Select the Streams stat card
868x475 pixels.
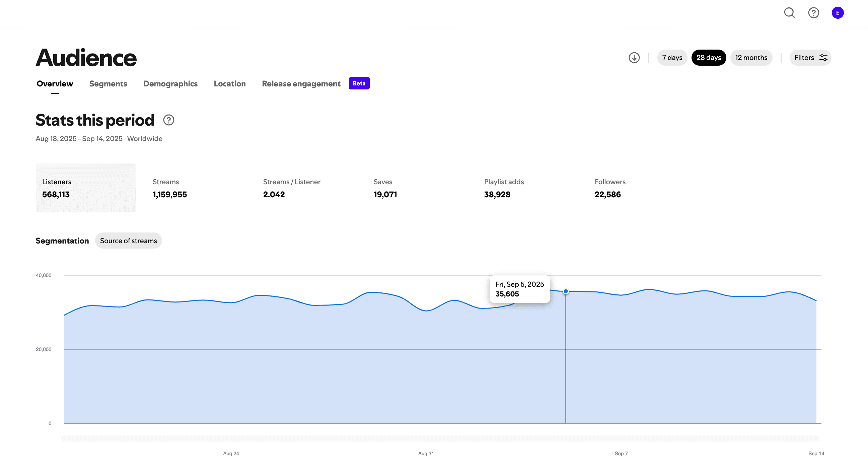point(197,188)
